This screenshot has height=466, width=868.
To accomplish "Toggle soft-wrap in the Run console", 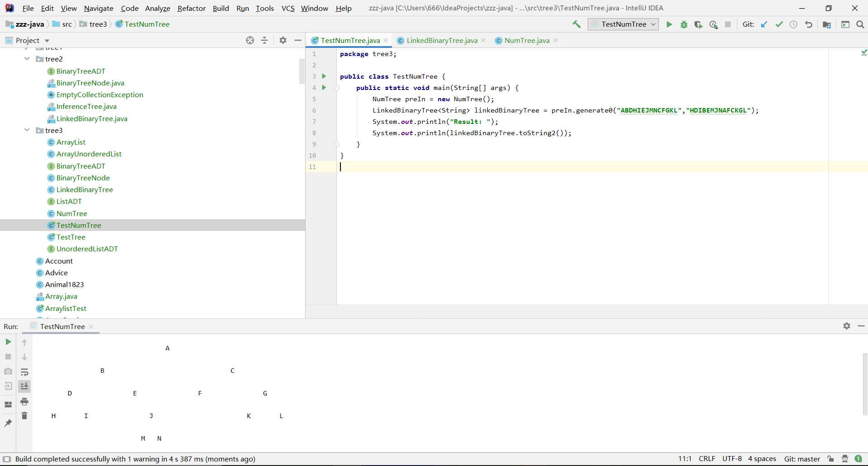I will click(24, 372).
